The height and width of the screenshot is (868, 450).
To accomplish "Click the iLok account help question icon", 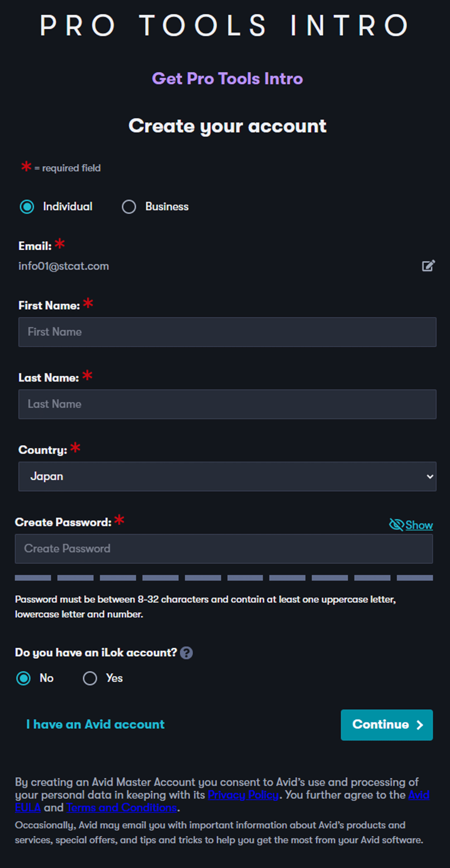I will pyautogui.click(x=186, y=653).
